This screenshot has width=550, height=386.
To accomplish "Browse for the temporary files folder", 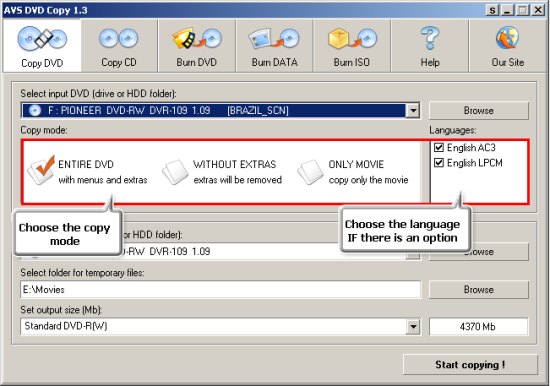I will point(479,290).
